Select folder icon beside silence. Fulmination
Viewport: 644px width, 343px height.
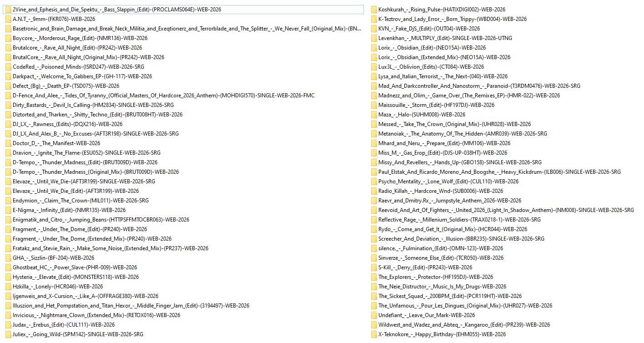[374, 248]
